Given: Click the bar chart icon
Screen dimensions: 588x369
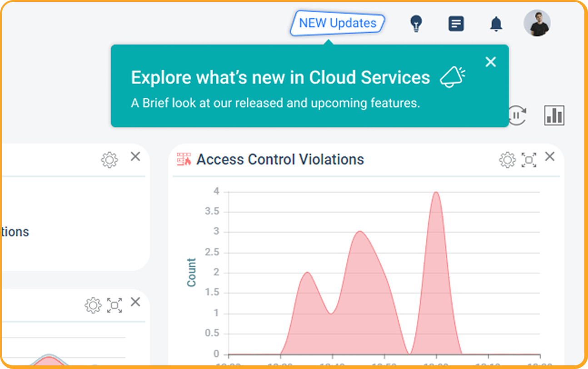Looking at the screenshot, I should [x=554, y=115].
